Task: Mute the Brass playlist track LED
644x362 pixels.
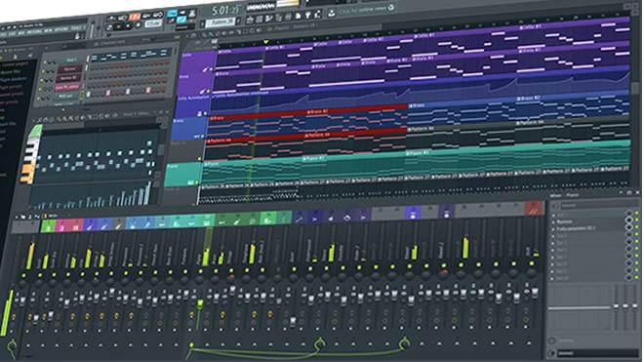Action: [x=203, y=136]
